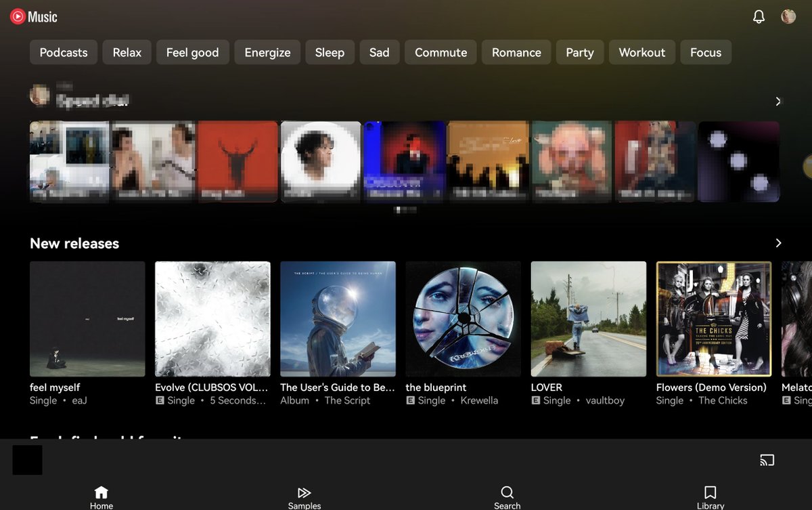Click 'Single • eaJ' subtitle

(x=58, y=400)
